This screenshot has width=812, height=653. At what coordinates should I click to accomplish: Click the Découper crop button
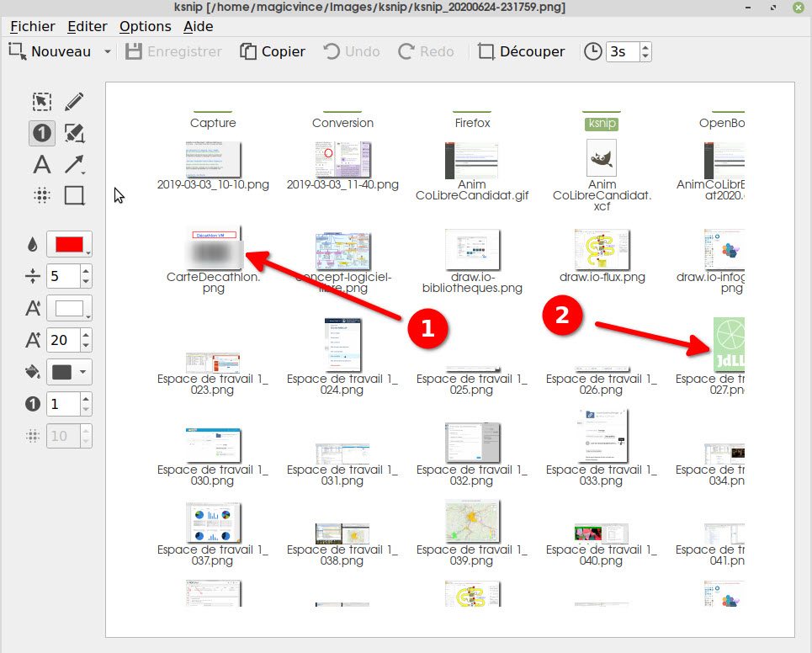(521, 51)
